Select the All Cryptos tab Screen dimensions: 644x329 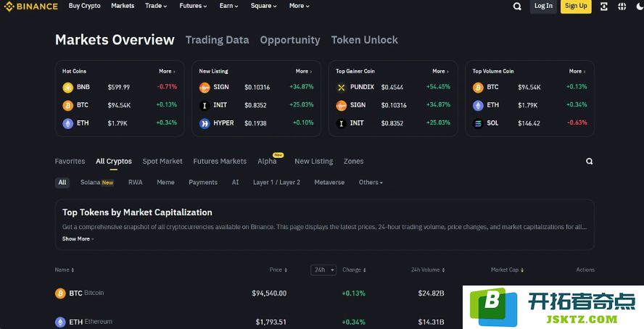point(114,161)
